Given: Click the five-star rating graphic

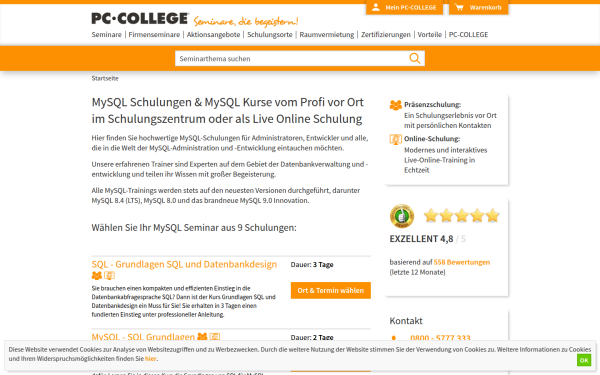Looking at the screenshot, I should pyautogui.click(x=461, y=215).
